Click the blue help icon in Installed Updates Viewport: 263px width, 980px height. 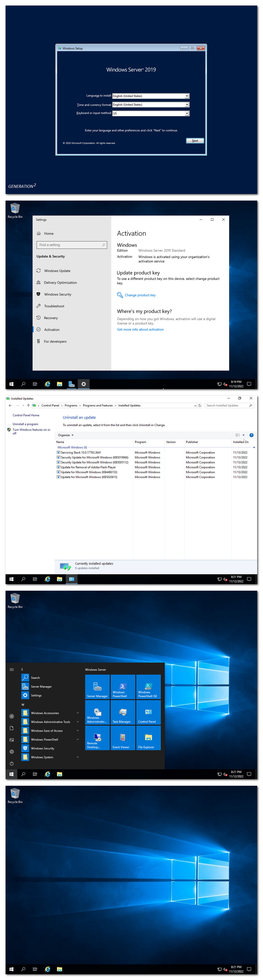(x=251, y=435)
